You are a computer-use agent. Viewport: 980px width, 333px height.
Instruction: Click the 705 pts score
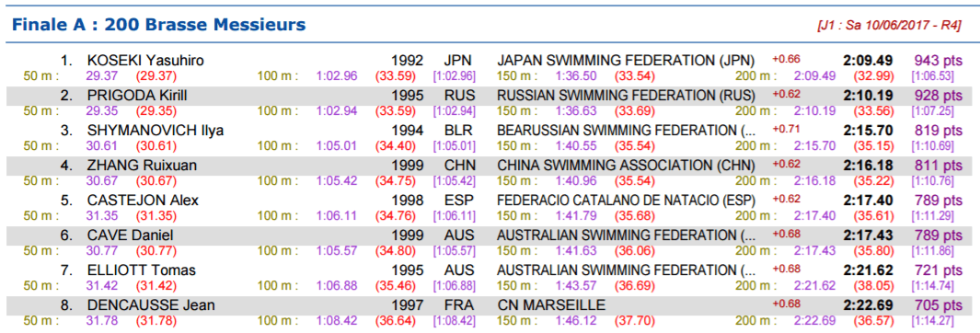pos(938,305)
